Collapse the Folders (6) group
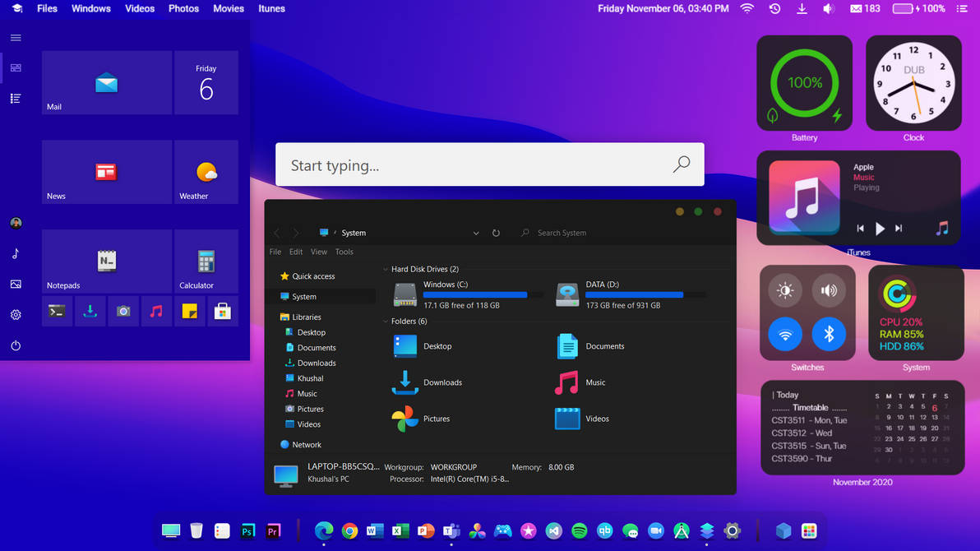Screen dimensions: 980x551 click(385, 322)
